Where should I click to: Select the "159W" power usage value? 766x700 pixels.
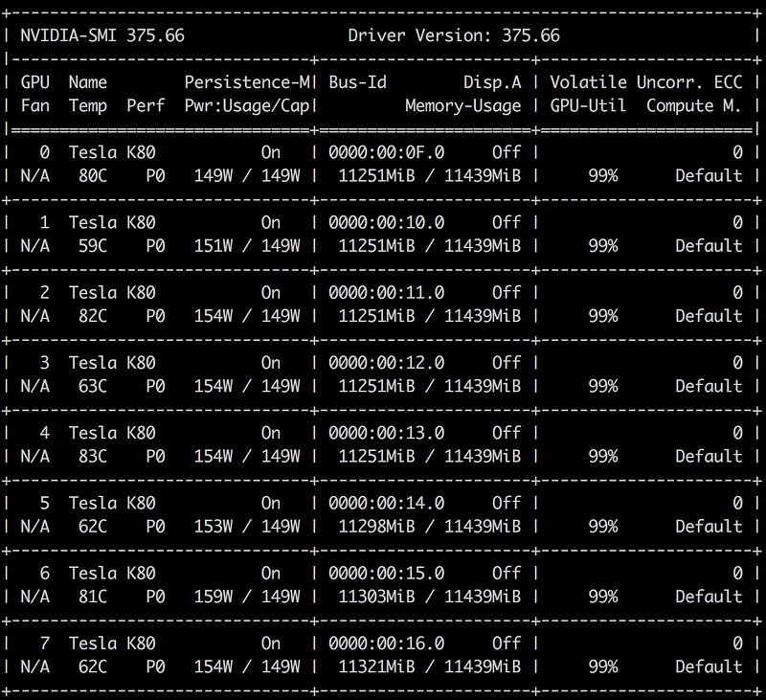214,597
